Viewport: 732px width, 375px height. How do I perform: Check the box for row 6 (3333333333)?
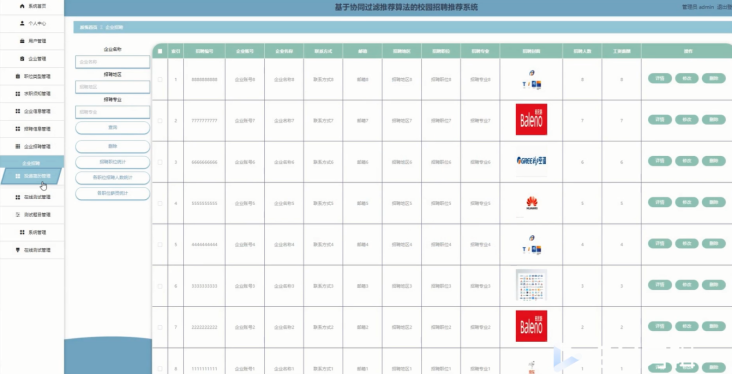tap(160, 286)
